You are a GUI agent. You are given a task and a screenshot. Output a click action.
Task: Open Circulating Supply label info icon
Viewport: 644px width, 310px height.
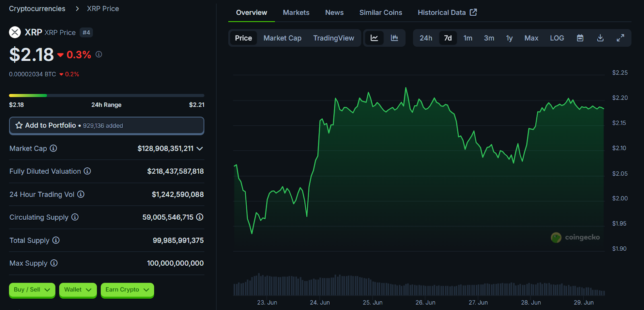click(75, 217)
